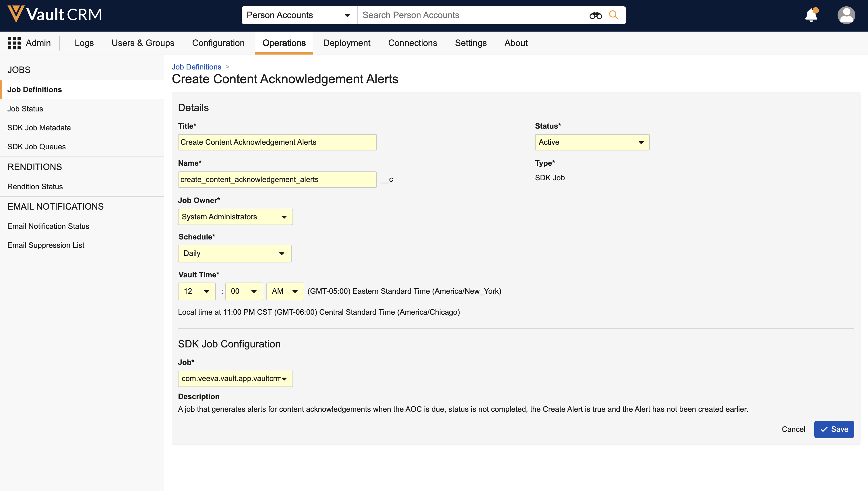Expand the Person Accounts search scope dropdown
Screen dimensions: 868x491
point(299,15)
